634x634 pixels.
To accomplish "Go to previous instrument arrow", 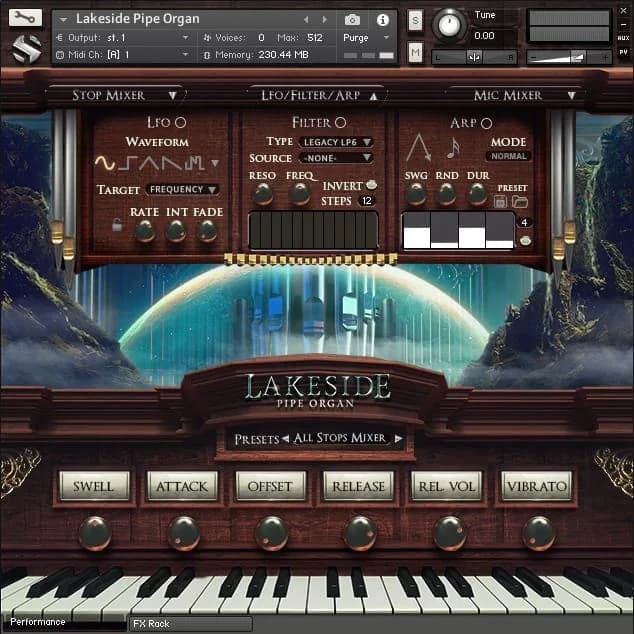I will tap(306, 19).
